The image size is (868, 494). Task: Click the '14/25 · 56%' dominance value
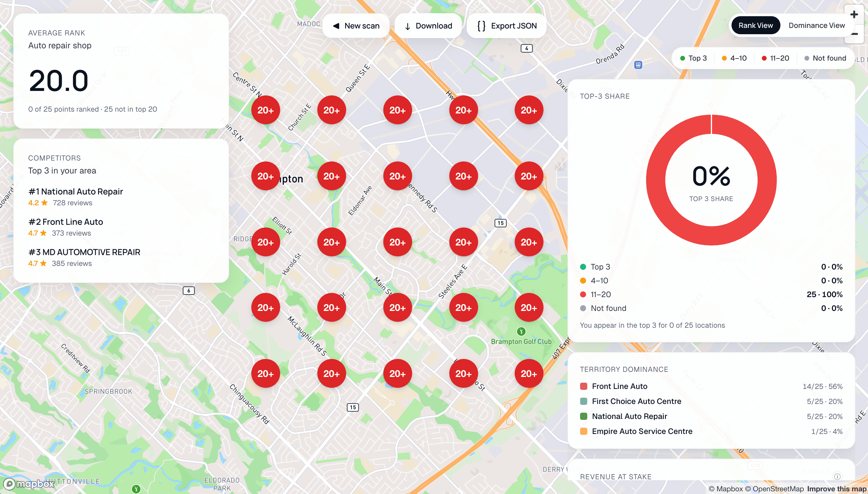point(823,386)
